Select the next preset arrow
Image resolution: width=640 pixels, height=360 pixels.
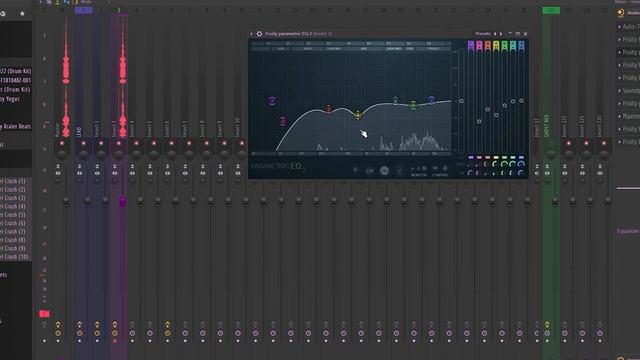tap(501, 34)
